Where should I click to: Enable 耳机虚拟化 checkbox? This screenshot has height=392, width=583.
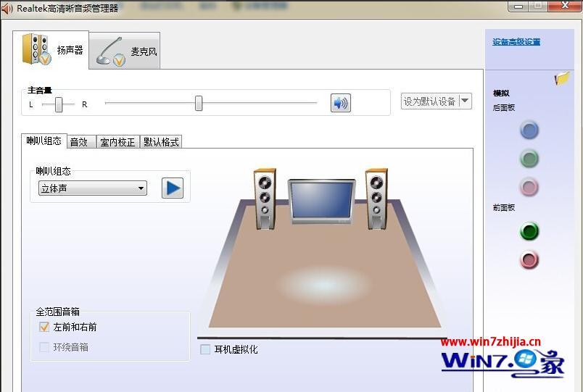coord(205,349)
